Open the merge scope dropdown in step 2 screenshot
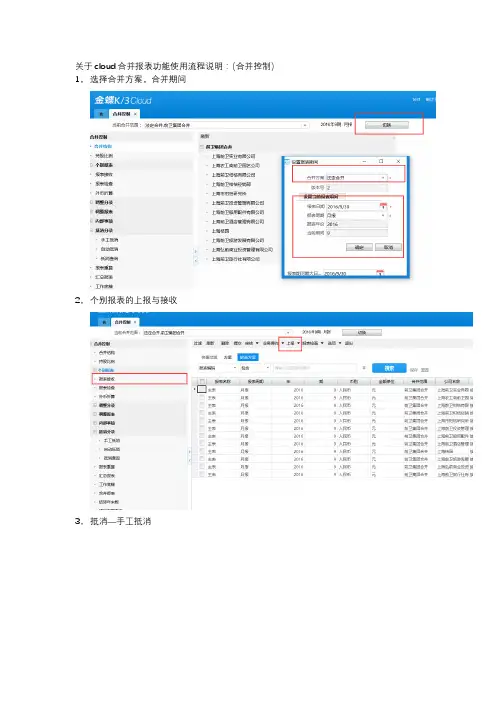The height and width of the screenshot is (702, 496). click(x=289, y=333)
